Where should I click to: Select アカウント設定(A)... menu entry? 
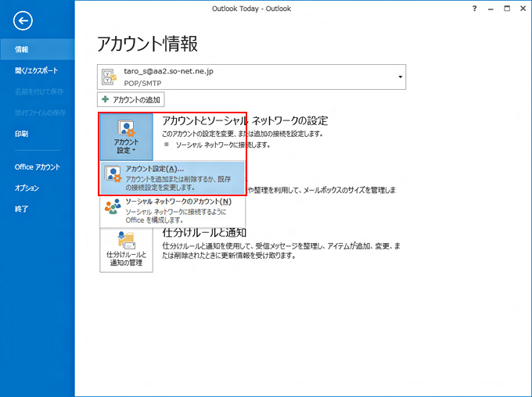click(x=173, y=177)
